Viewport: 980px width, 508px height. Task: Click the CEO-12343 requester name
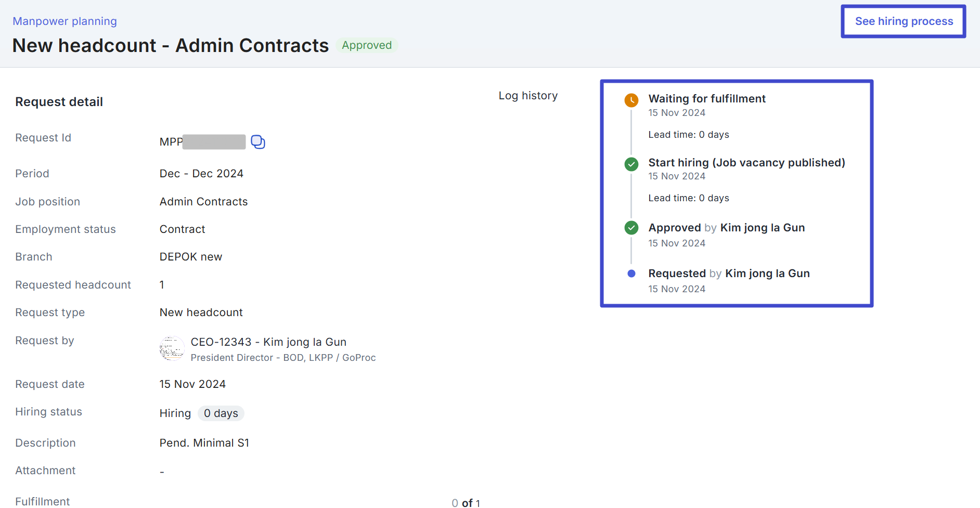click(268, 342)
